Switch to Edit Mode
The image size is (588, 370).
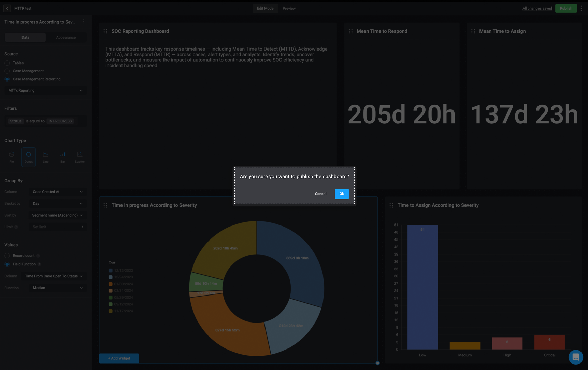tap(265, 8)
